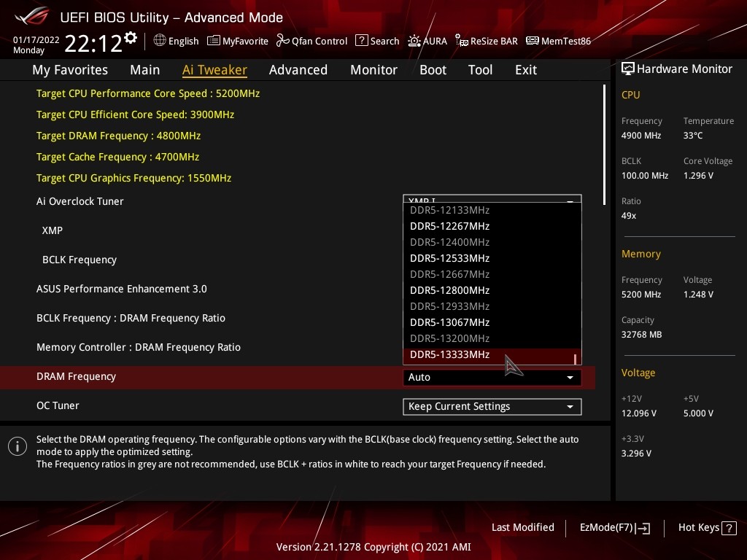The height and width of the screenshot is (560, 747).
Task: Launch Qfan Control fan icon
Action: (283, 41)
